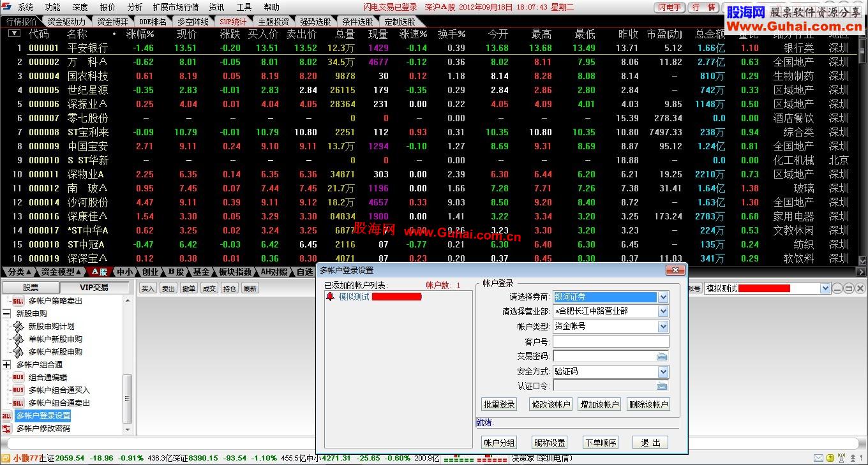The height and width of the screenshot is (465, 868).
Task: Open the 资金模型 bottom tab menu
Action: (61, 272)
